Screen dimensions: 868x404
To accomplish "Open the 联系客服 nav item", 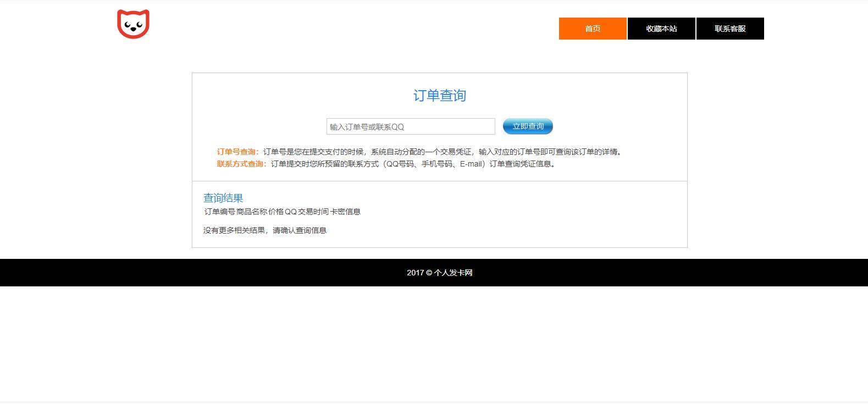I will tap(730, 29).
